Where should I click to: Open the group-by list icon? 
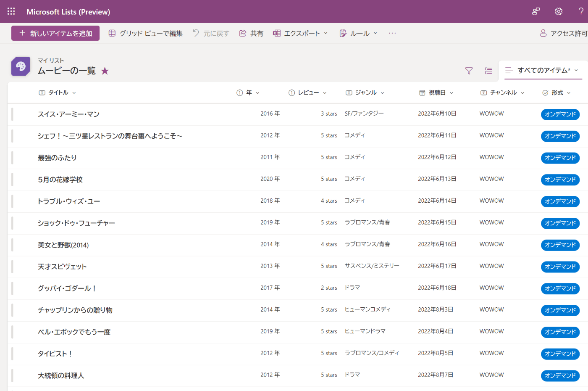point(488,71)
